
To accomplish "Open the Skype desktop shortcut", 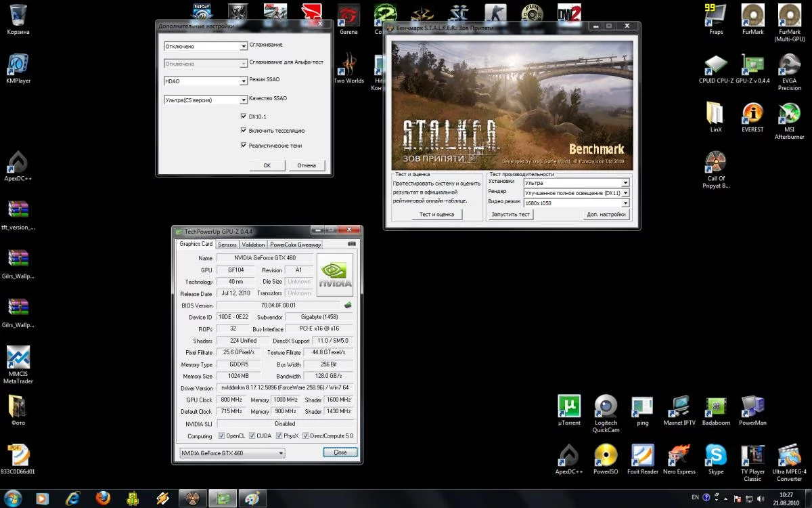I will pos(715,455).
